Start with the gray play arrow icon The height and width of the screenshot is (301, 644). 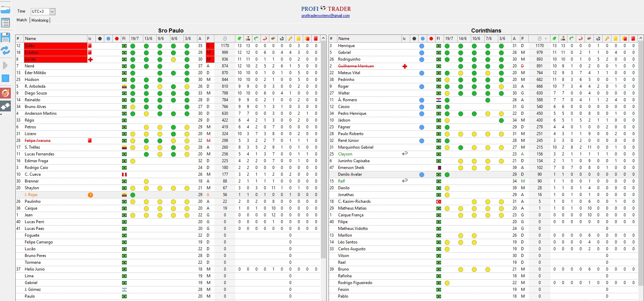pos(5,65)
